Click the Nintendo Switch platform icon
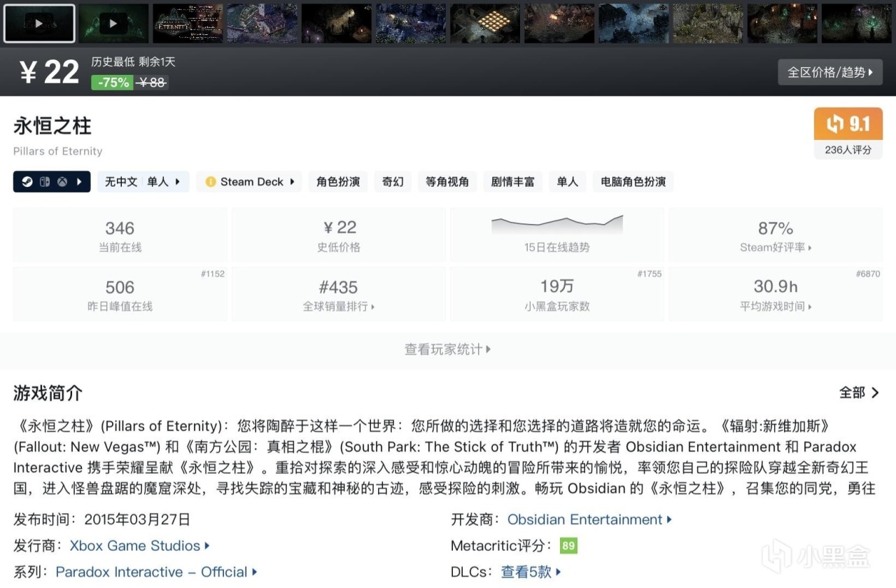896x588 pixels. [43, 182]
